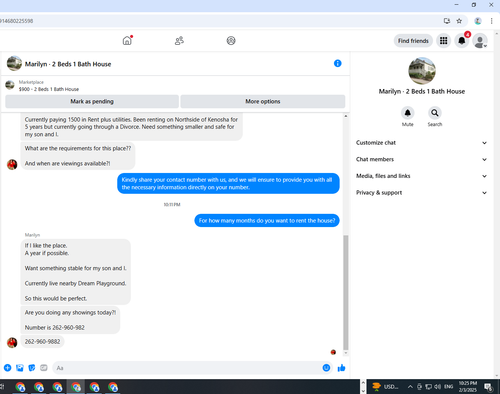The height and width of the screenshot is (394, 500).
Task: Click Marilyn's avatar beside viewings message
Action: tap(12, 164)
